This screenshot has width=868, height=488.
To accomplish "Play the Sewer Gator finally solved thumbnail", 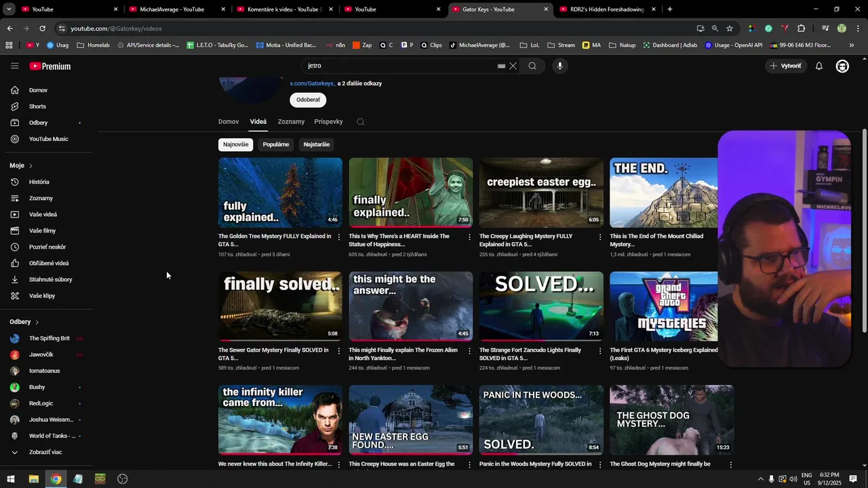I will 280,306.
